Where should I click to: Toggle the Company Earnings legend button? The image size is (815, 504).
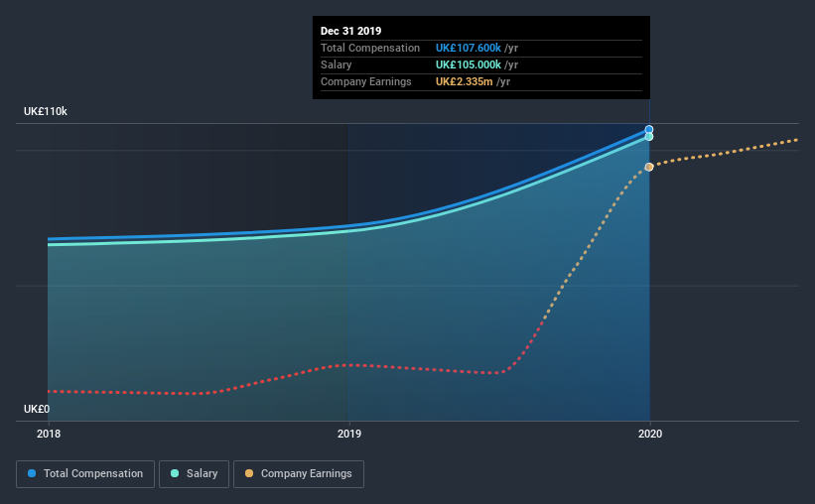(299, 474)
